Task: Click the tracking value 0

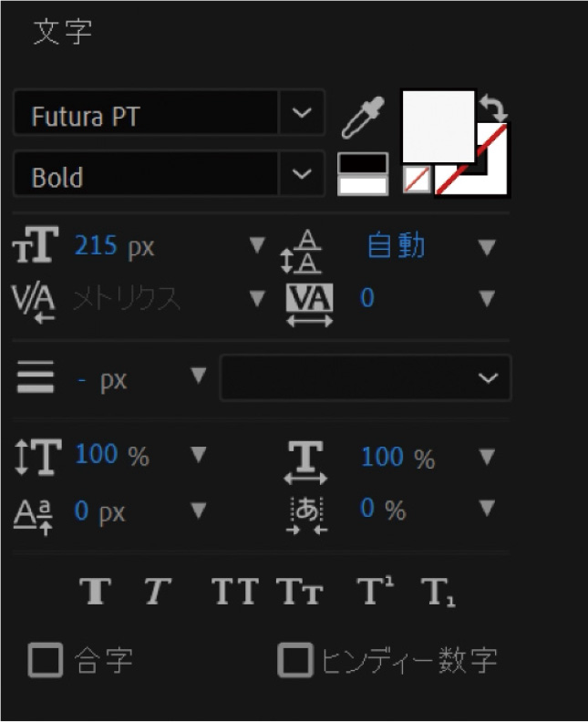Action: tap(367, 298)
